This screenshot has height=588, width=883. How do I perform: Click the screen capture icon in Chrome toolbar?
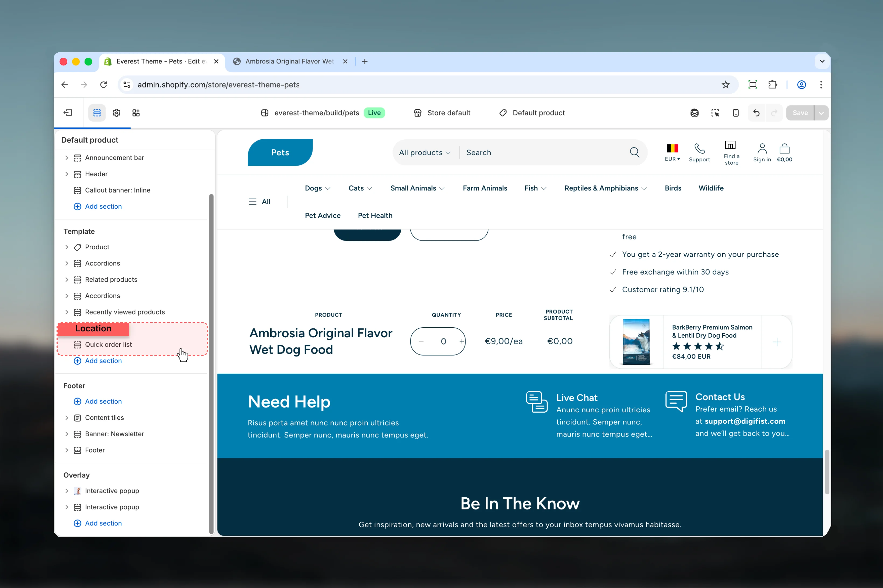click(753, 85)
